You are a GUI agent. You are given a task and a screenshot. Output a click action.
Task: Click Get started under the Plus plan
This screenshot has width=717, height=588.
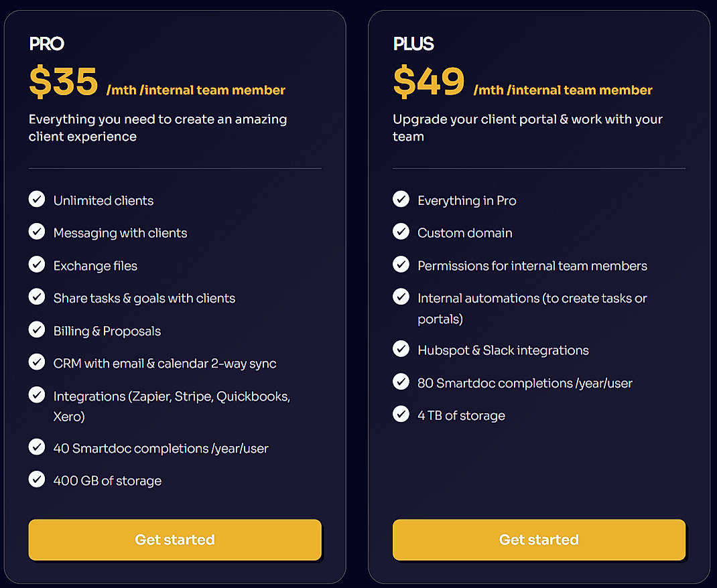tap(539, 540)
